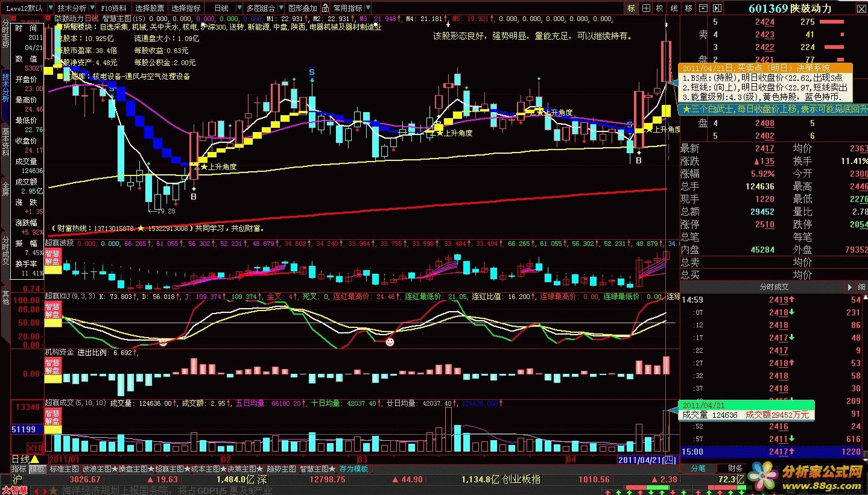The height and width of the screenshot is (495, 868).
Task: Click the 技术分析 toolbar button
Action: (x=71, y=8)
